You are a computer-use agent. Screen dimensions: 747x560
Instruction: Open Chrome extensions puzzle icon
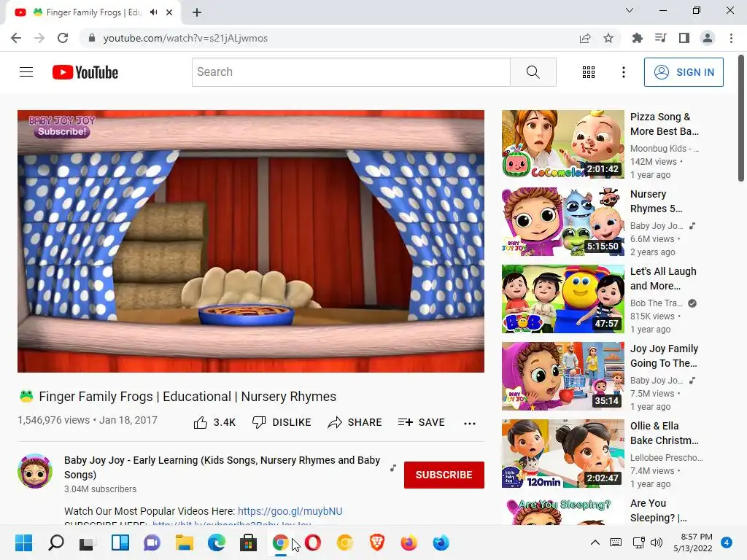[x=637, y=38]
